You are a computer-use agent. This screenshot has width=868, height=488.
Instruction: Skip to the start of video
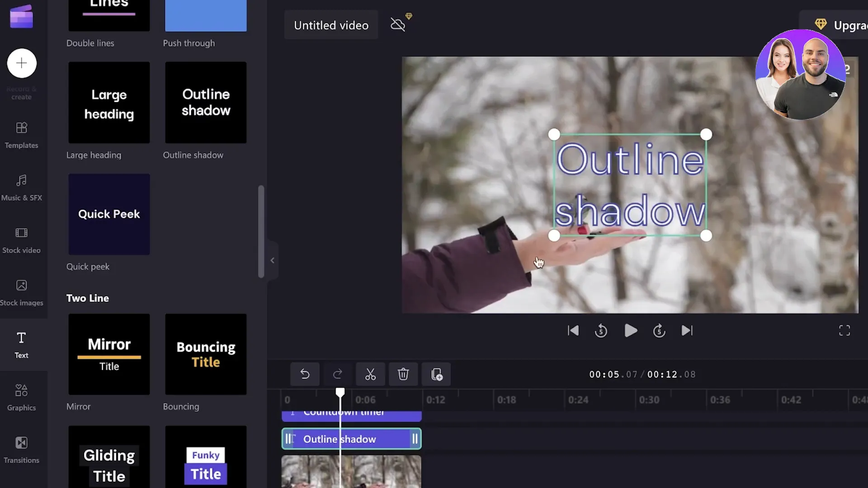point(573,331)
